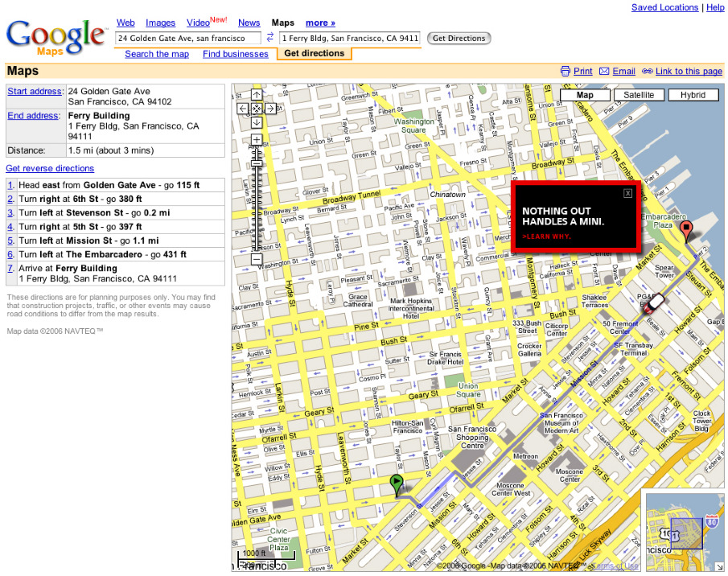
Task: Open direction step 4 link
Action: coord(10,227)
